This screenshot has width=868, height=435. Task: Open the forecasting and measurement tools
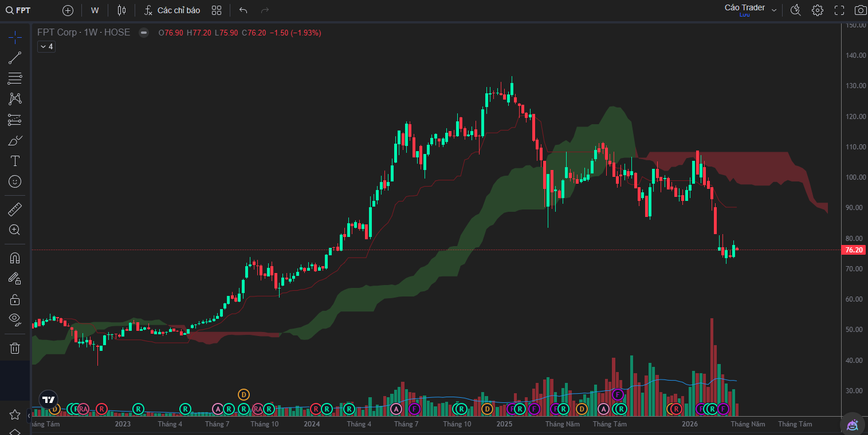15,120
